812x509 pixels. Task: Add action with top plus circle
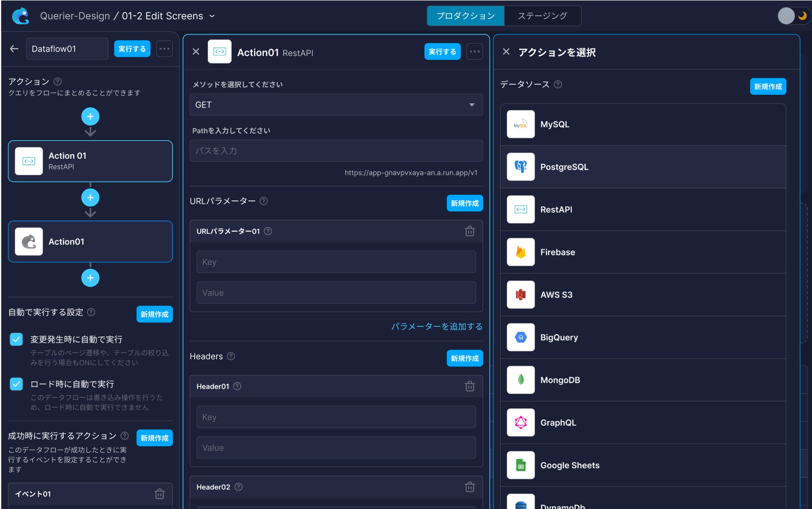(x=90, y=117)
